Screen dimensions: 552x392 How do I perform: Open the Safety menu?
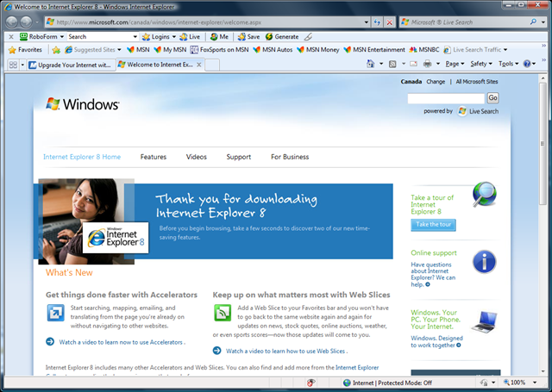[x=481, y=64]
